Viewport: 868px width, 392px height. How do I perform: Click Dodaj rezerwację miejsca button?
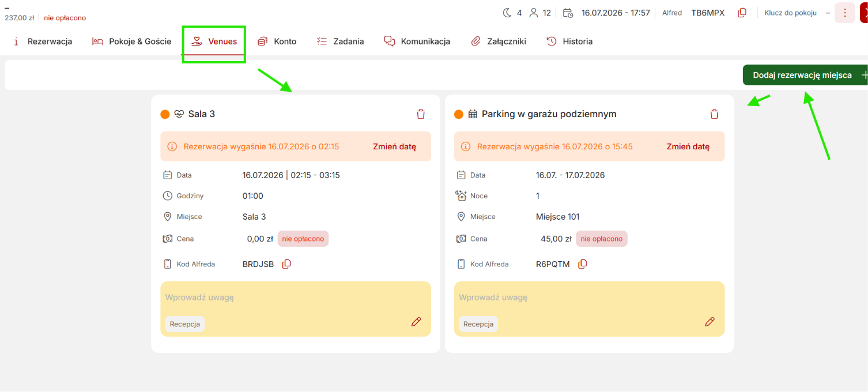(x=805, y=75)
